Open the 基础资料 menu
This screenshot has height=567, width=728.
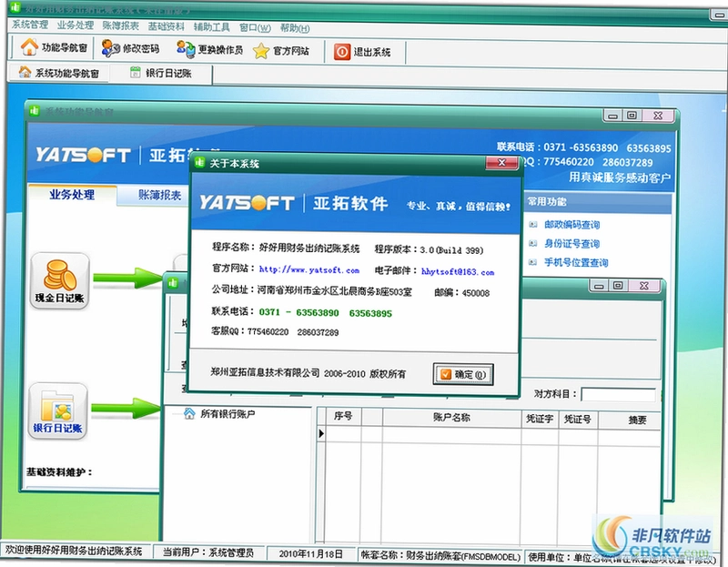pos(167,26)
